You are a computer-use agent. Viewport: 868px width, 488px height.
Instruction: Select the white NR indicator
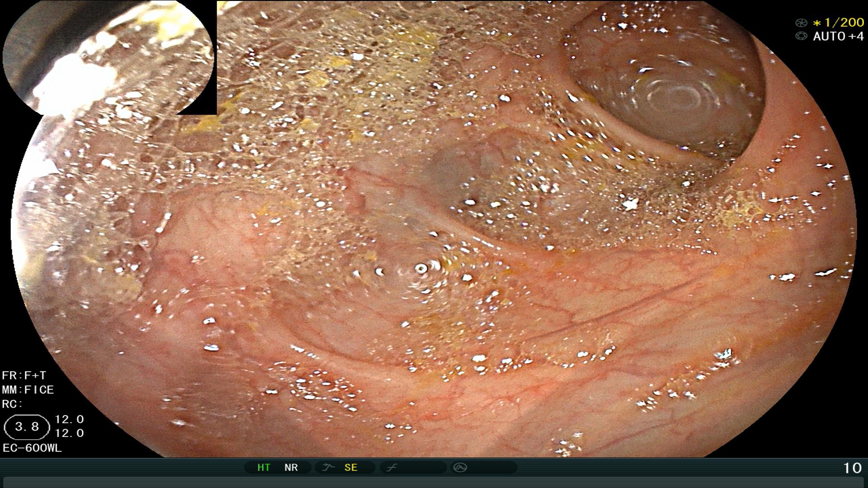coord(291,467)
